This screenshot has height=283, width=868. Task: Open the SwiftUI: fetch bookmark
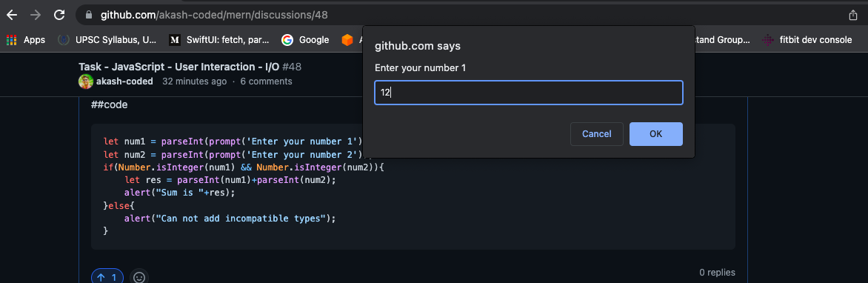pyautogui.click(x=219, y=40)
